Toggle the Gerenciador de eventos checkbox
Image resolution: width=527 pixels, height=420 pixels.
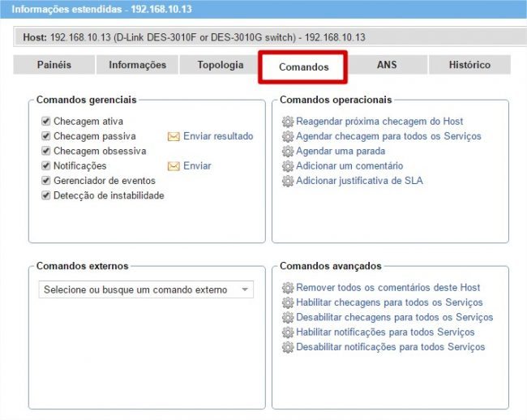tap(46, 181)
